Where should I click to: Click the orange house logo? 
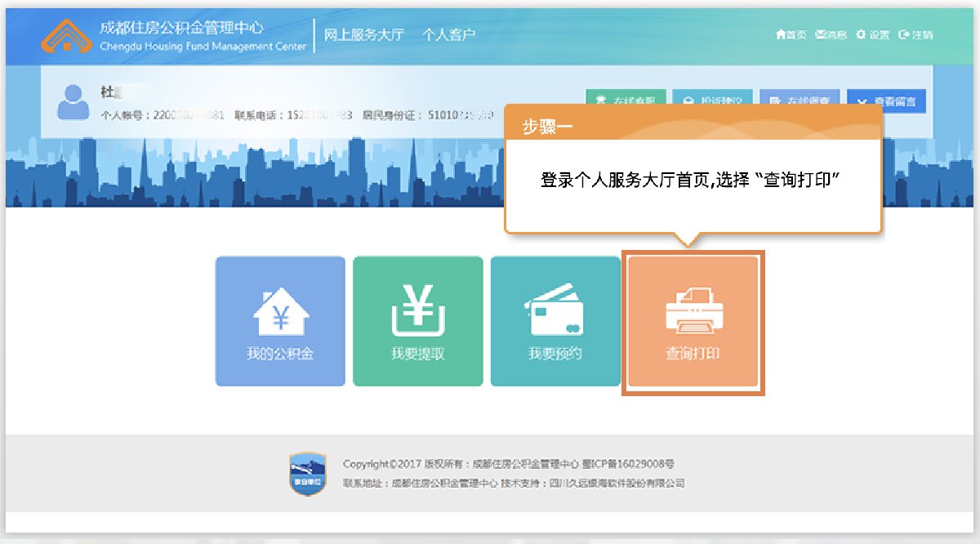tap(68, 35)
